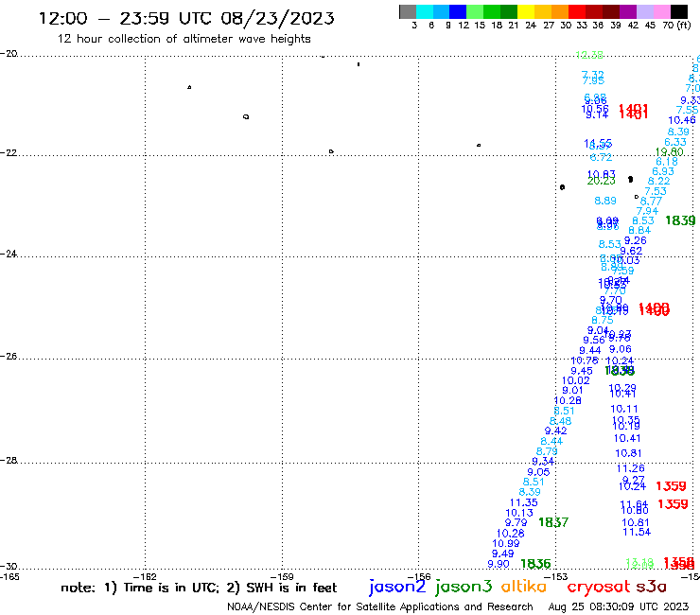The image size is (700, 615).
Task: Click the 8.89 wave height reading
Action: [605, 201]
